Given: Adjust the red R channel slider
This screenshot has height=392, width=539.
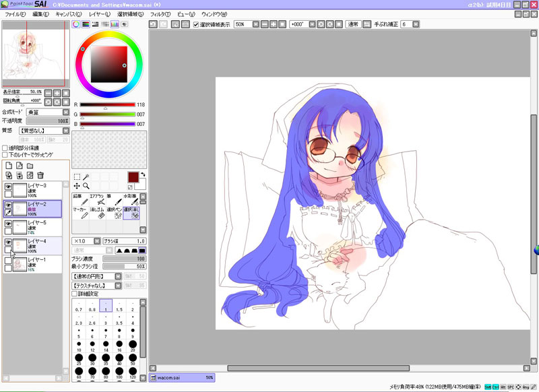Looking at the screenshot, I should point(107,104).
